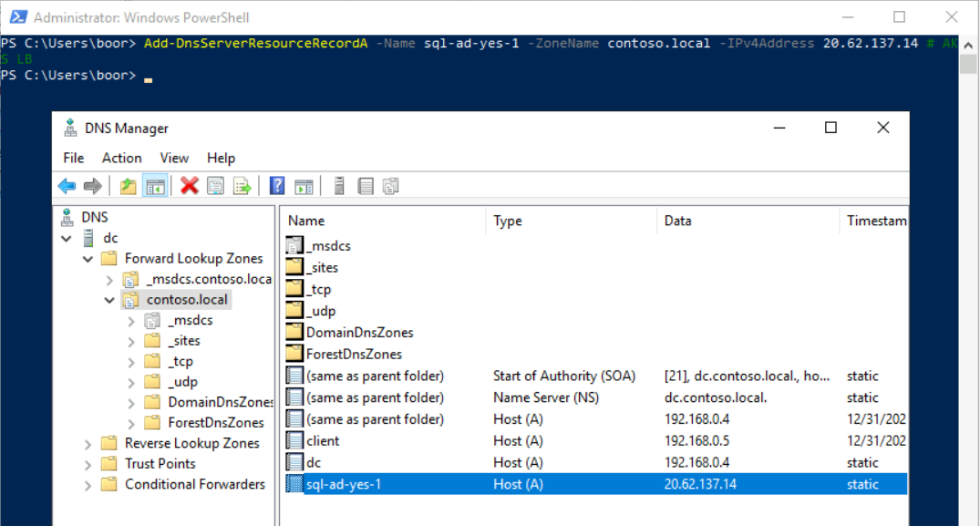Select the ForestDnsZones folder in the list
The image size is (980, 526).
tap(354, 354)
